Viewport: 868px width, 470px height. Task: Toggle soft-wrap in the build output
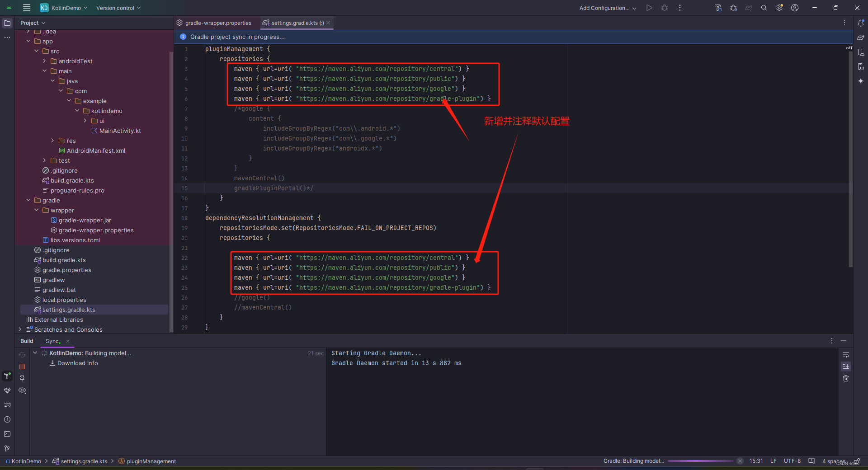coord(846,355)
